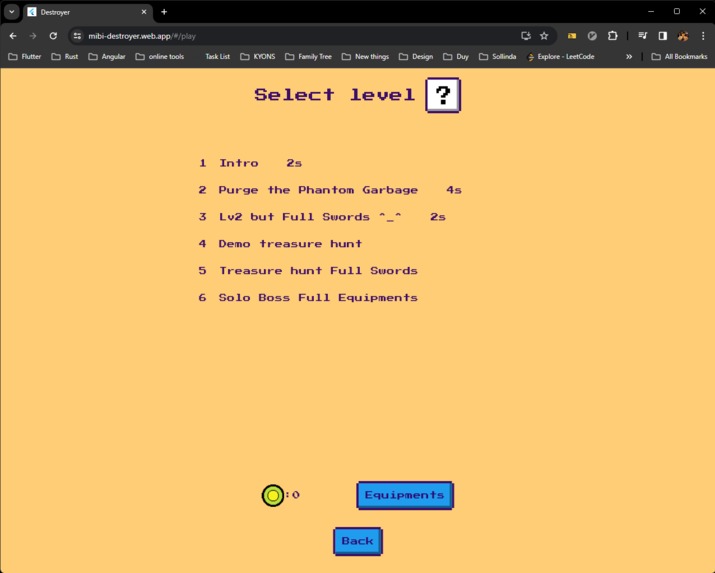Reload the page
The height and width of the screenshot is (573, 715).
coord(53,36)
